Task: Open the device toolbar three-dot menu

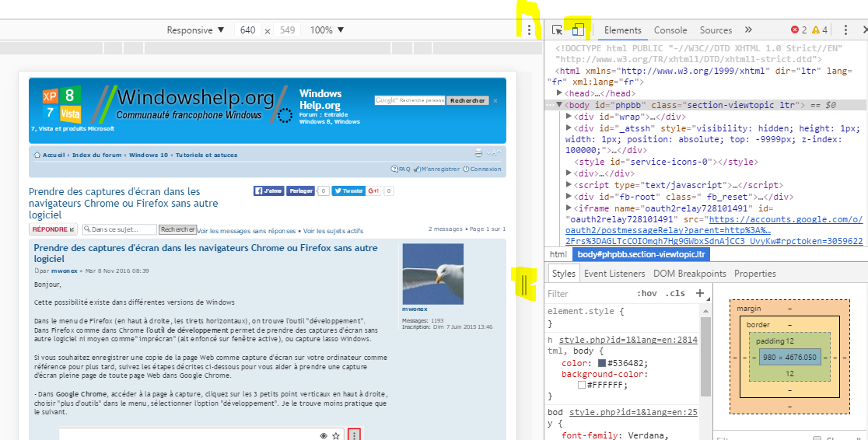Action: [530, 30]
